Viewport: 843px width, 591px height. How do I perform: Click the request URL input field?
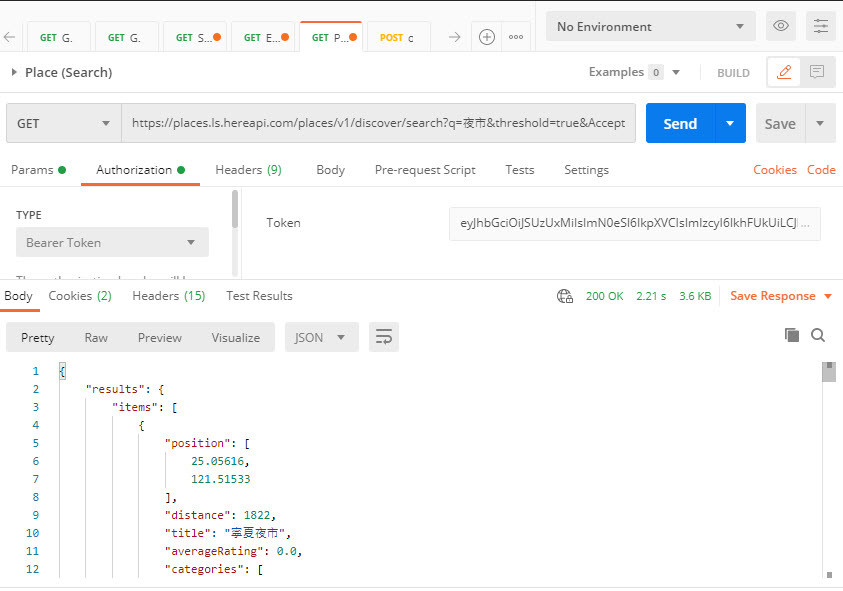pos(378,124)
